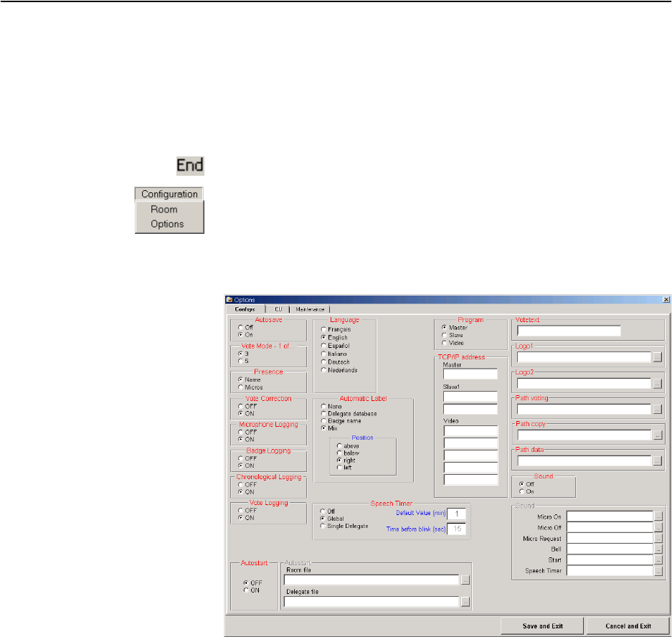Screen dimensions: 672x637
Task: Turn Autosave off
Action: point(240,327)
